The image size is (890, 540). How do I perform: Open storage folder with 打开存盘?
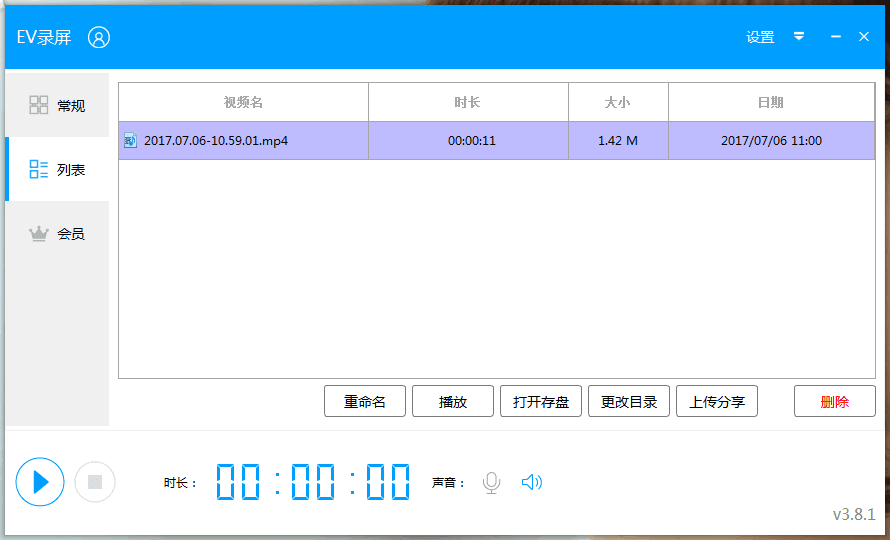click(541, 402)
